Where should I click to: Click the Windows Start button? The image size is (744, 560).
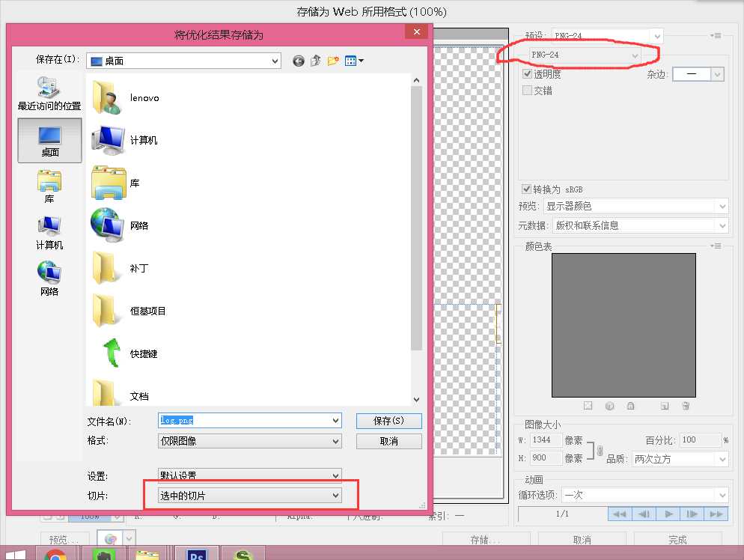[15, 554]
